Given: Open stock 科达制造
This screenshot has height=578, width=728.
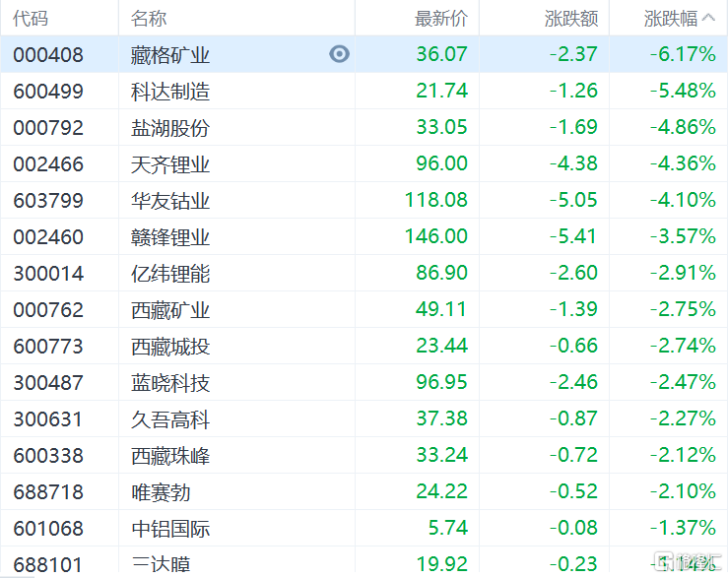Looking at the screenshot, I should coord(170,91).
